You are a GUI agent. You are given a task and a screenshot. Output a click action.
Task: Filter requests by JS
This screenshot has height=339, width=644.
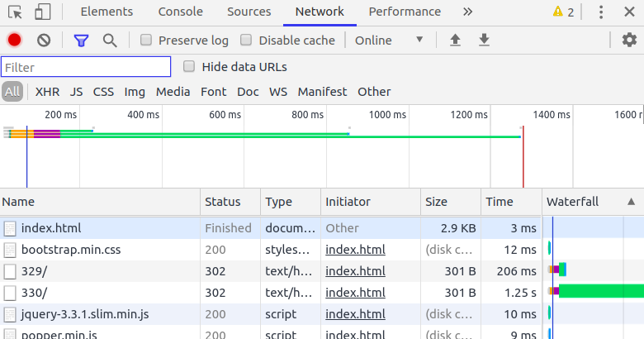pyautogui.click(x=77, y=92)
